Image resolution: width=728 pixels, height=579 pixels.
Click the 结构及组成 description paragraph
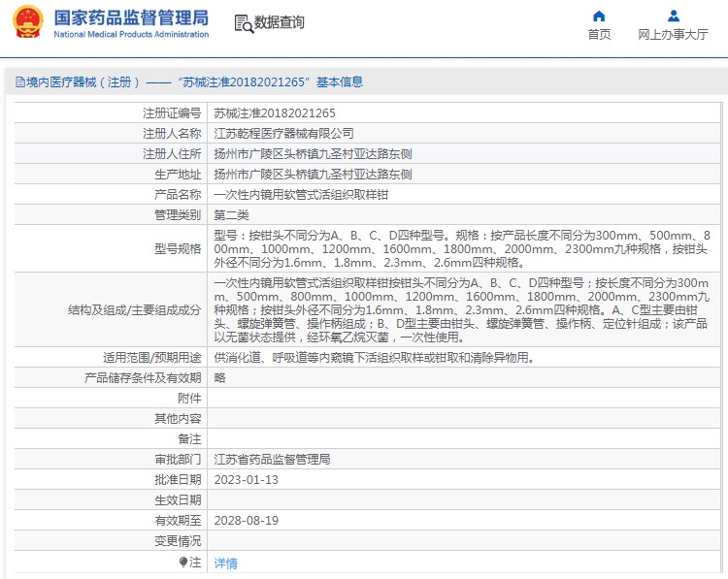point(461,310)
